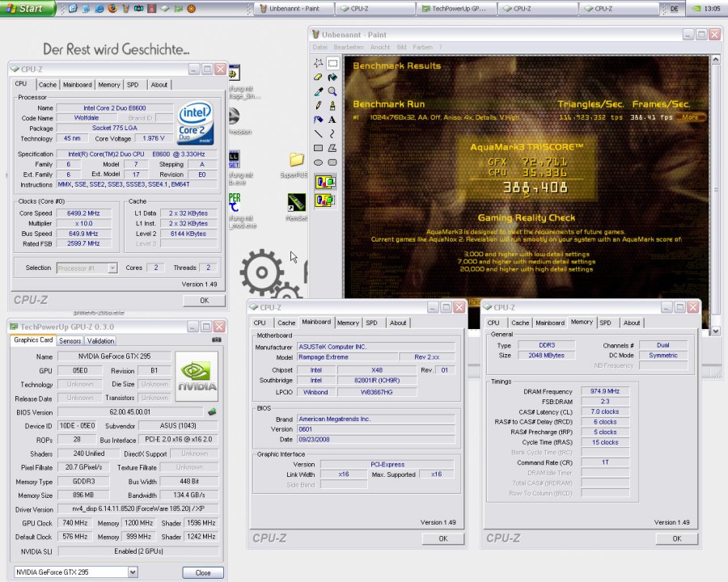The width and height of the screenshot is (728, 582).
Task: Open CPU tab in the Memory CPU-Z window
Action: pyautogui.click(x=493, y=323)
